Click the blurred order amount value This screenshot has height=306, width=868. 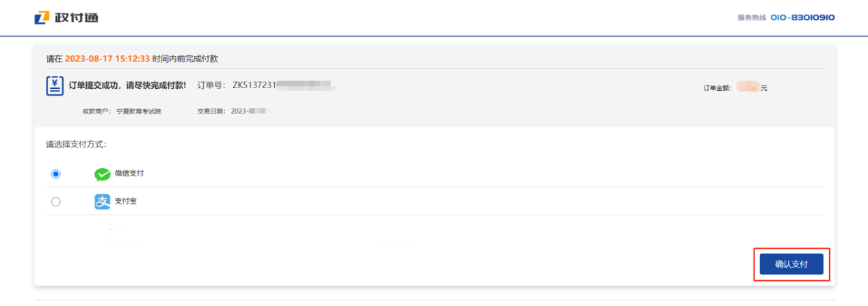(x=749, y=87)
